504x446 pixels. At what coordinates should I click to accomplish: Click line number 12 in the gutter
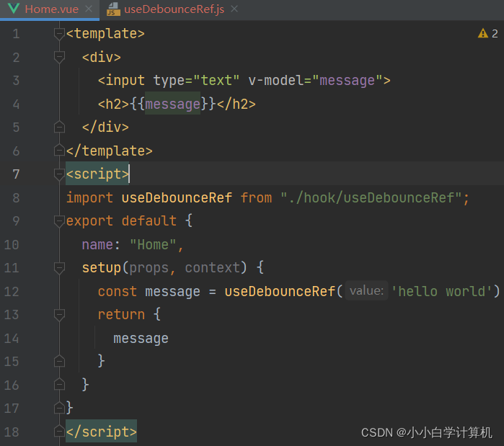[x=12, y=292]
